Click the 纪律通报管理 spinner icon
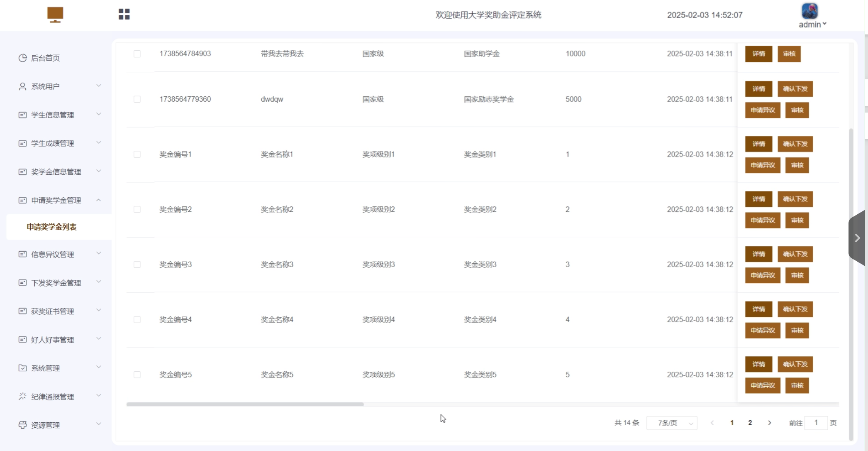The height and width of the screenshot is (451, 868). [x=22, y=396]
